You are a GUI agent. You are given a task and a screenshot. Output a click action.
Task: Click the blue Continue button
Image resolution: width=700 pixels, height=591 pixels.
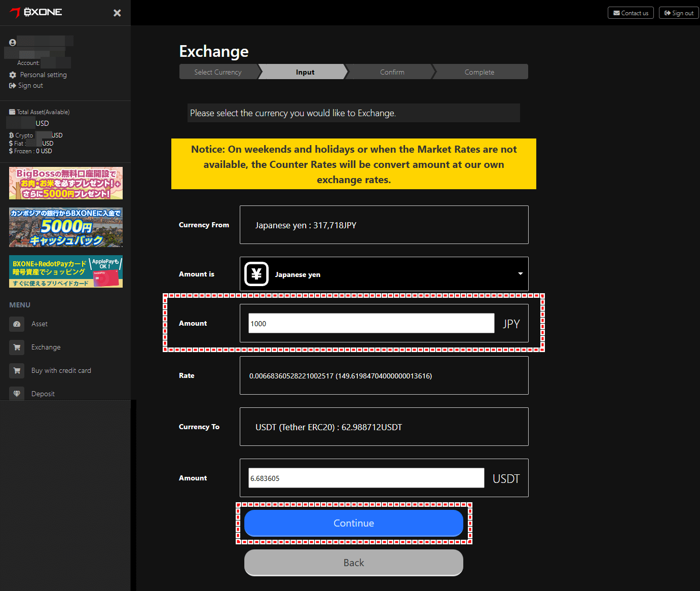354,523
